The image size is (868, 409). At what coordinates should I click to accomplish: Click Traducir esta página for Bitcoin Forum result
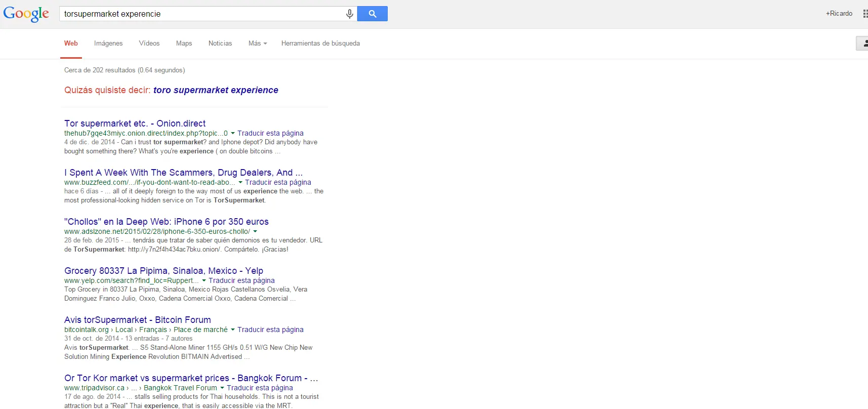(x=270, y=330)
